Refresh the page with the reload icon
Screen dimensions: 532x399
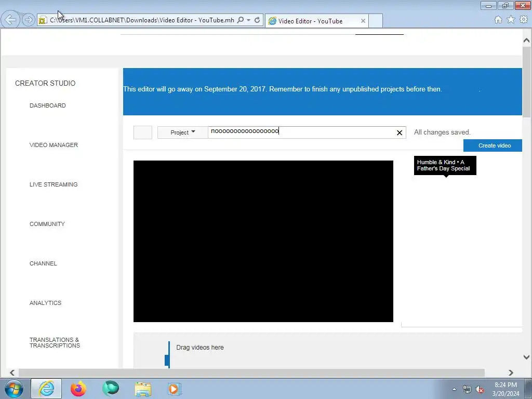pyautogui.click(x=257, y=20)
